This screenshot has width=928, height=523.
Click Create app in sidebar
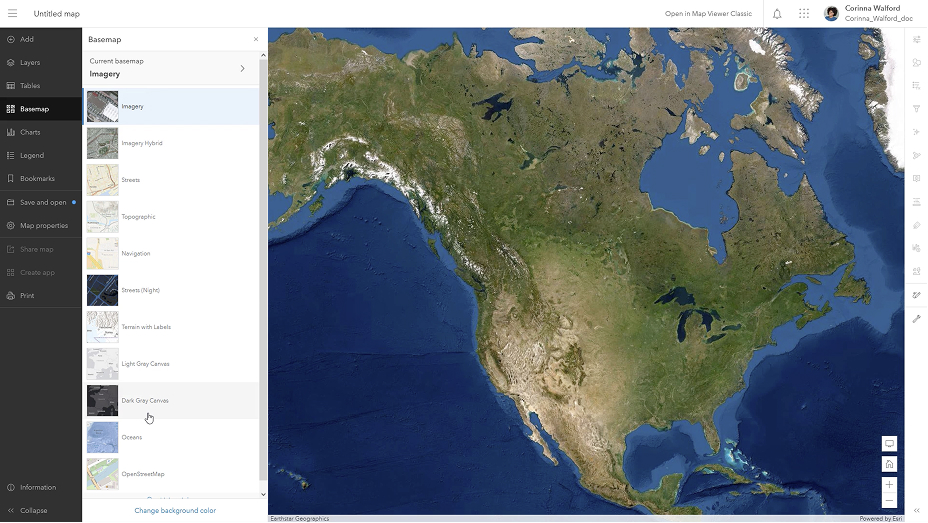click(41, 272)
